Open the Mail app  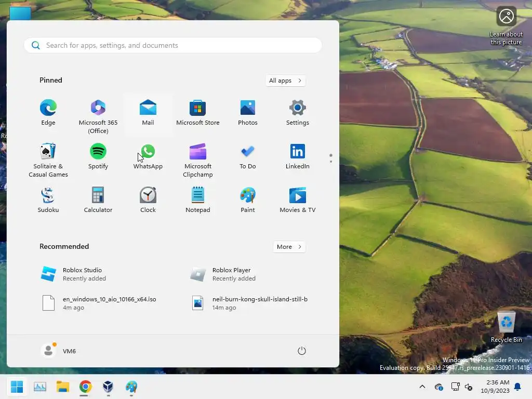click(148, 113)
